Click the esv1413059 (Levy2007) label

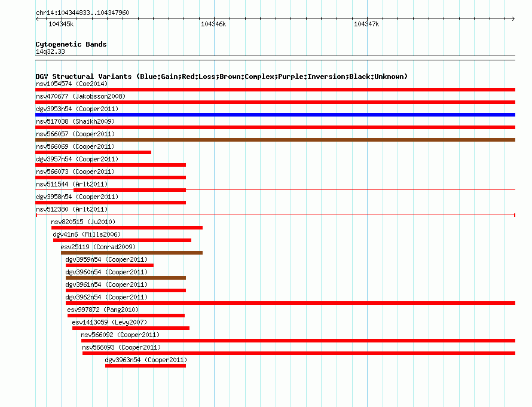tap(109, 322)
